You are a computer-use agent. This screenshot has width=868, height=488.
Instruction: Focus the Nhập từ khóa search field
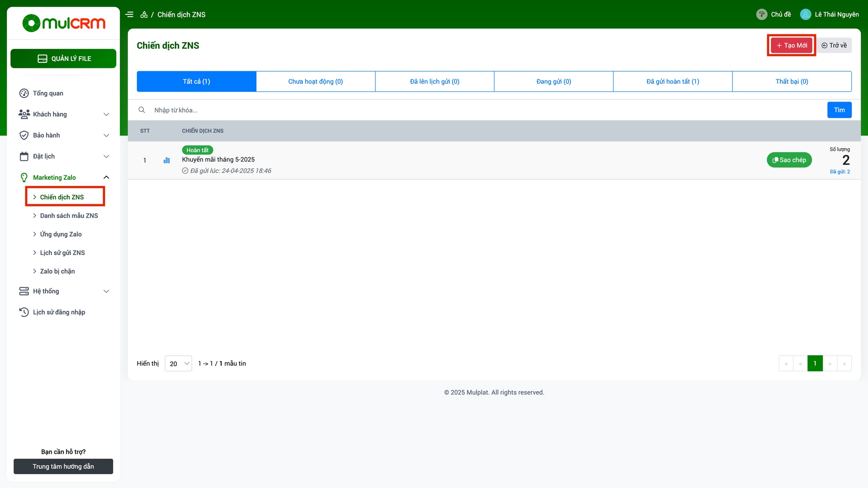pyautogui.click(x=488, y=110)
